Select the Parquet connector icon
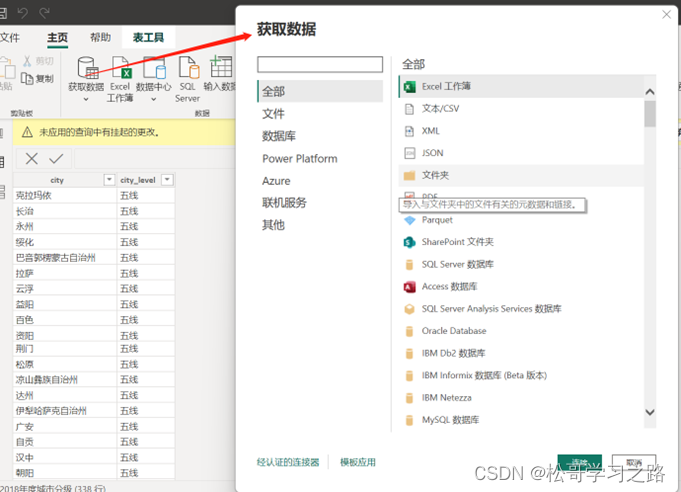 (x=409, y=221)
